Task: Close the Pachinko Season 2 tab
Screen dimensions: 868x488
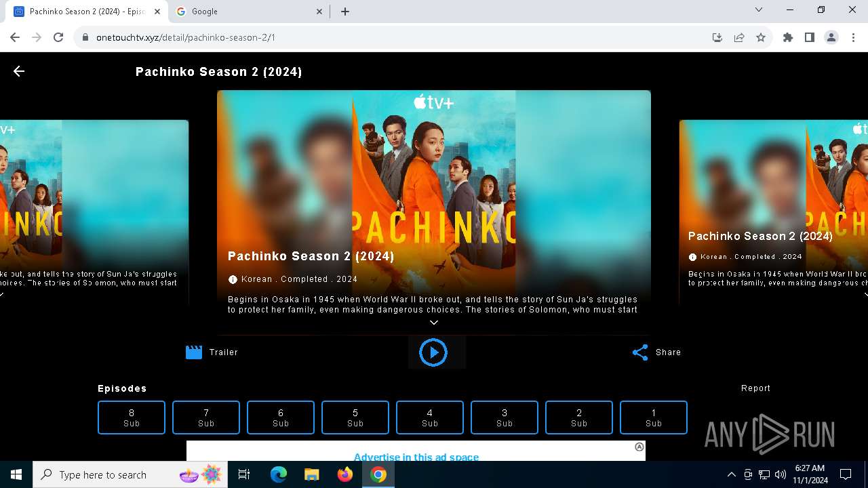Action: point(156,12)
